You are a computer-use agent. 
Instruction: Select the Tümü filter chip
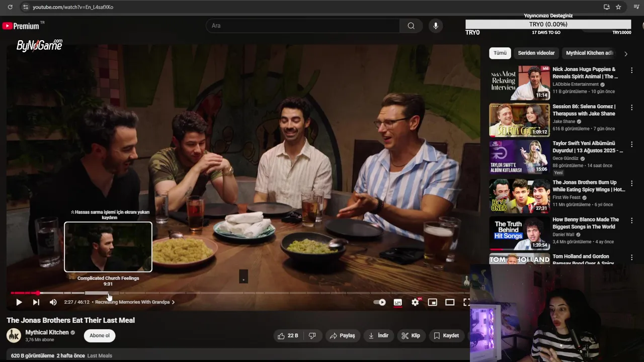click(x=500, y=53)
